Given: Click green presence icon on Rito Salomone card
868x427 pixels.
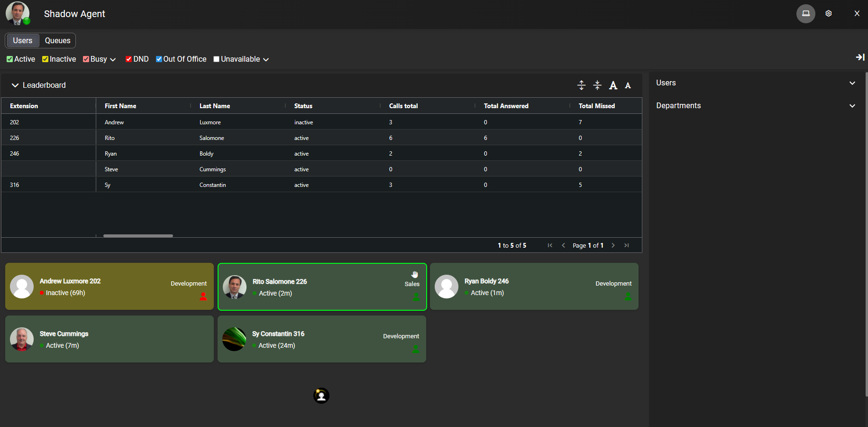Looking at the screenshot, I should tap(416, 297).
